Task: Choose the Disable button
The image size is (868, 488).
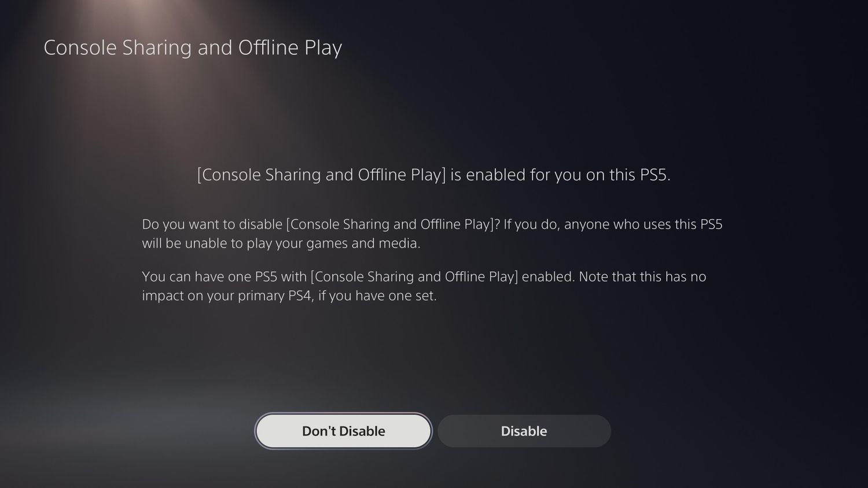Action: [x=524, y=431]
